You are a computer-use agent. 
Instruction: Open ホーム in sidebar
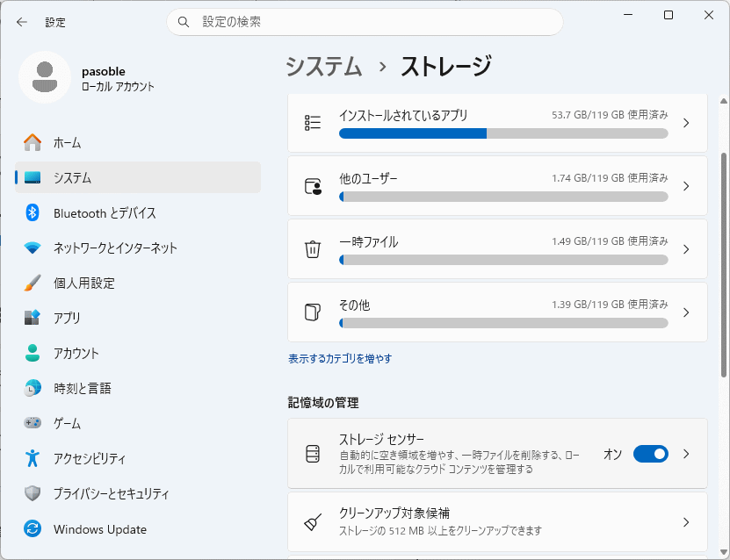(138, 142)
